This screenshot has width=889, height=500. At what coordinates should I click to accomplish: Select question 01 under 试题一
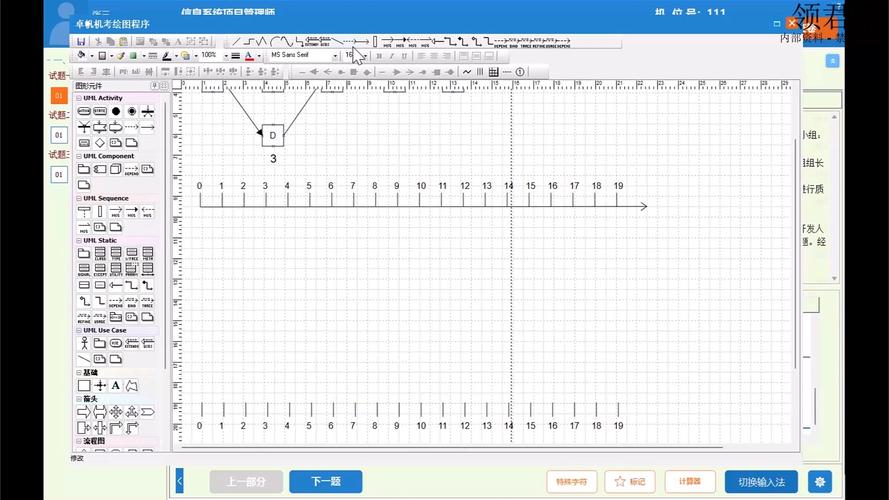(x=59, y=95)
